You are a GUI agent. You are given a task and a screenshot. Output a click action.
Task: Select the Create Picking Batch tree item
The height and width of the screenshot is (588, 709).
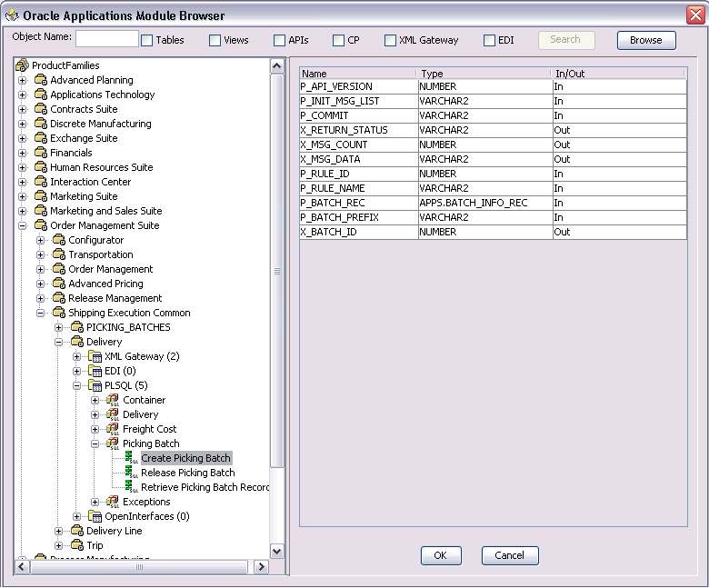coord(185,458)
